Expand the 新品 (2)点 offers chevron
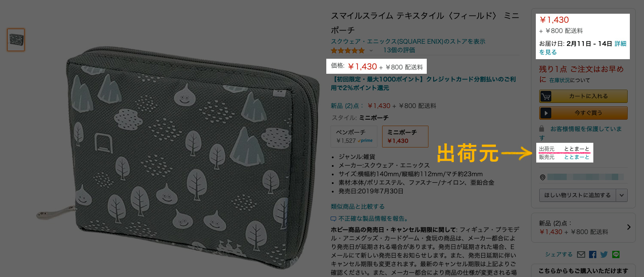 pos(629,227)
